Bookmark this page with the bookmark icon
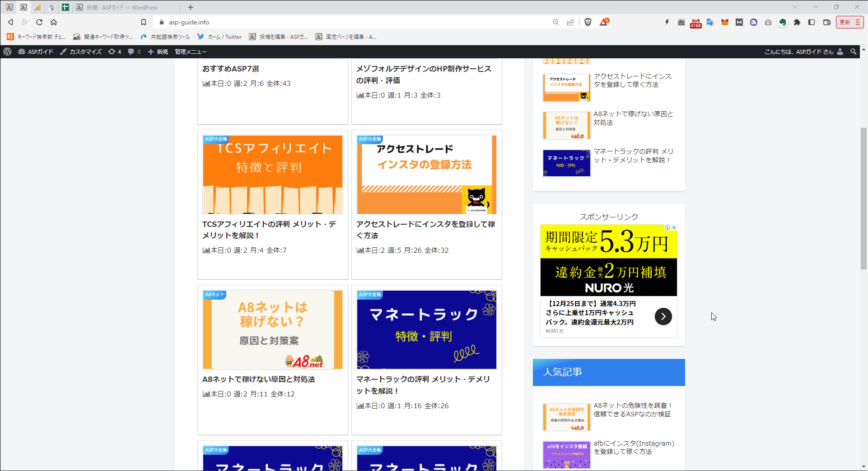The image size is (868, 471). point(144,22)
